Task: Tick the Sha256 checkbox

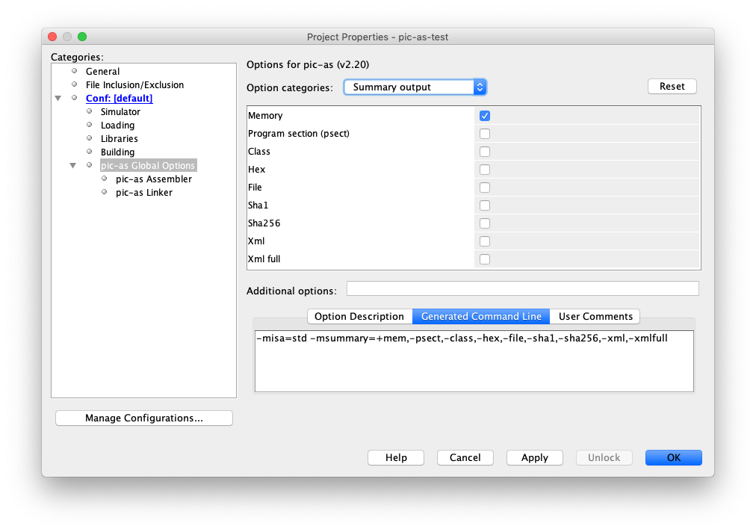Action: point(485,223)
